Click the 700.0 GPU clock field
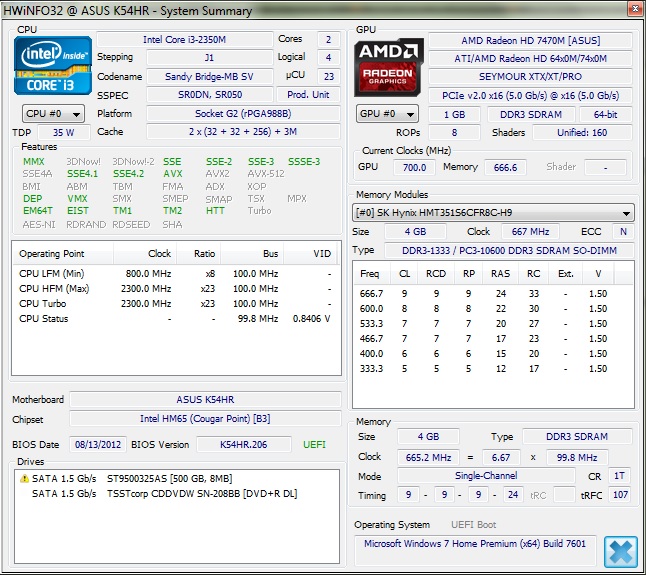 (414, 167)
